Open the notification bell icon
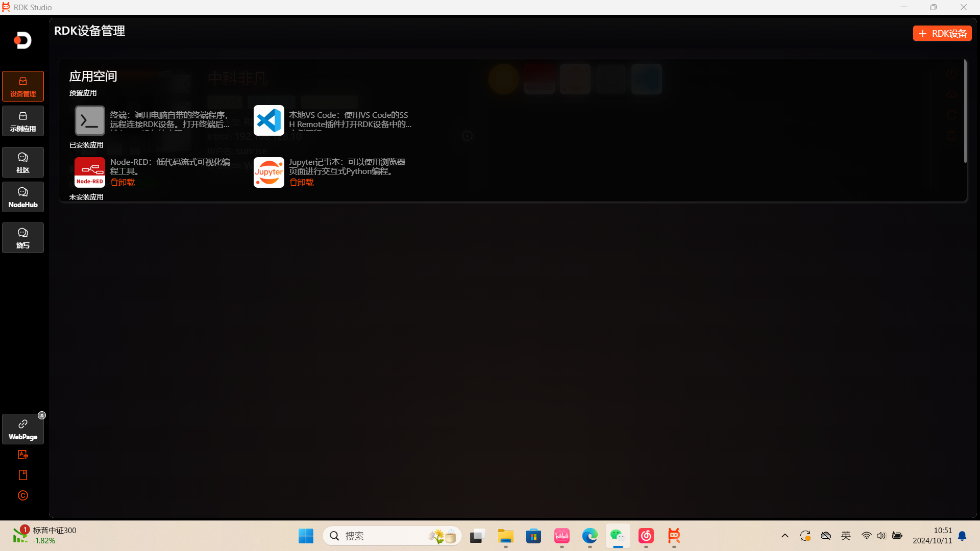 [962, 536]
